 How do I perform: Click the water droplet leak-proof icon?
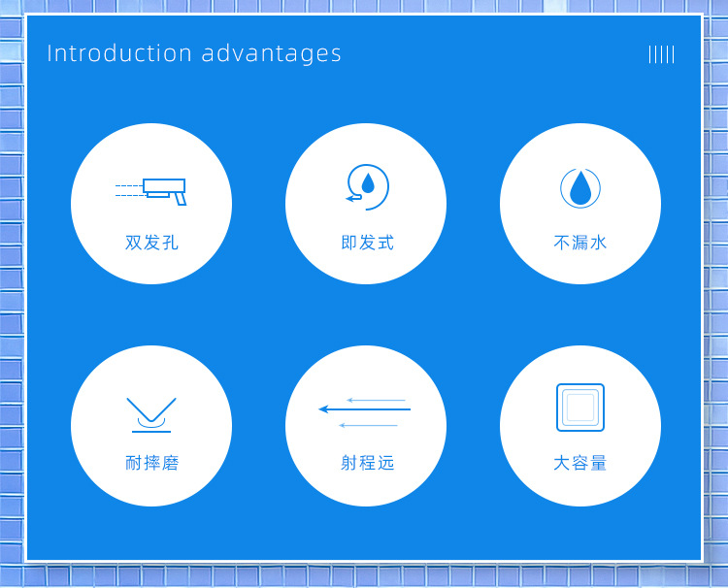(x=580, y=188)
